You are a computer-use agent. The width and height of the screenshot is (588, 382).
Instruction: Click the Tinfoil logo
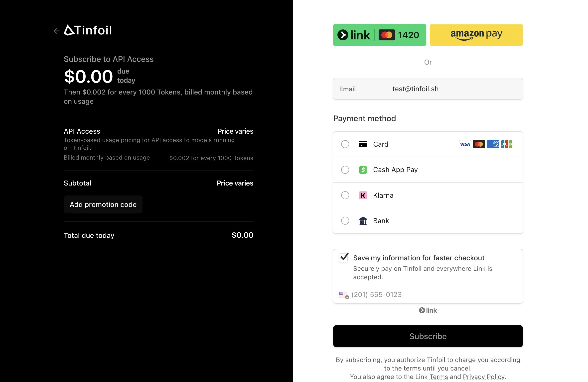click(x=88, y=30)
